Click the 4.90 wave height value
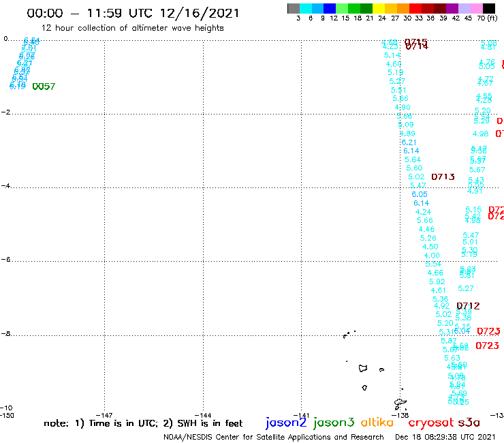504x443 pixels. click(402, 107)
